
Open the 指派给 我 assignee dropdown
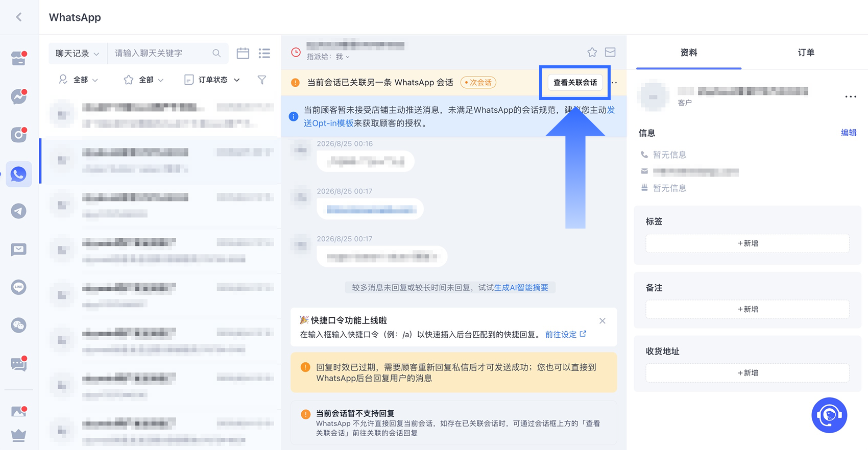point(328,57)
